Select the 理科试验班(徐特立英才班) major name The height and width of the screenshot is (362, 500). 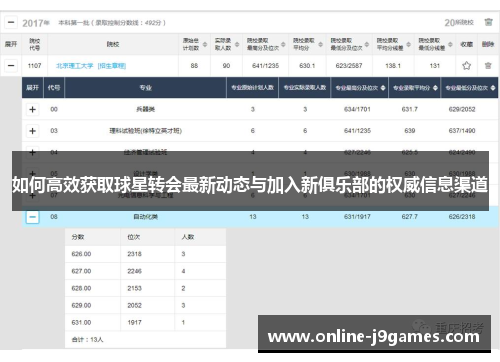(x=146, y=131)
